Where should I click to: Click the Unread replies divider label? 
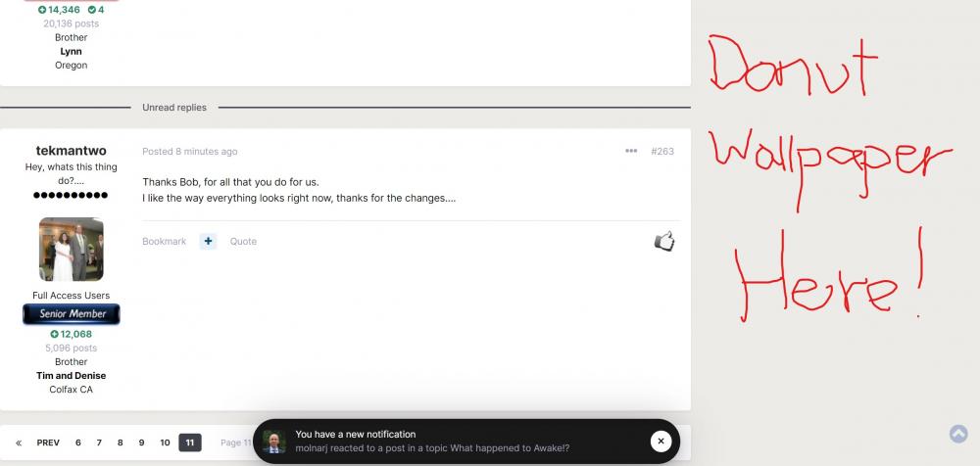pyautogui.click(x=174, y=108)
